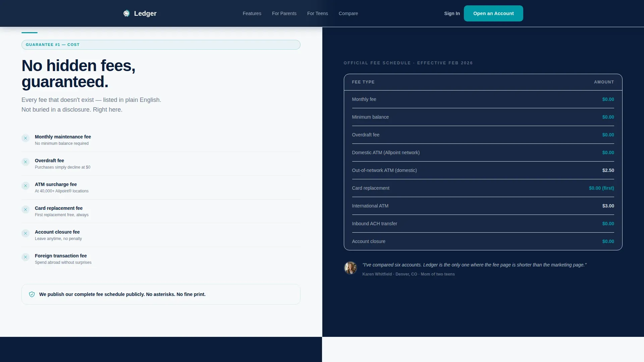
Task: Click the Open an Account button
Action: pos(493,13)
